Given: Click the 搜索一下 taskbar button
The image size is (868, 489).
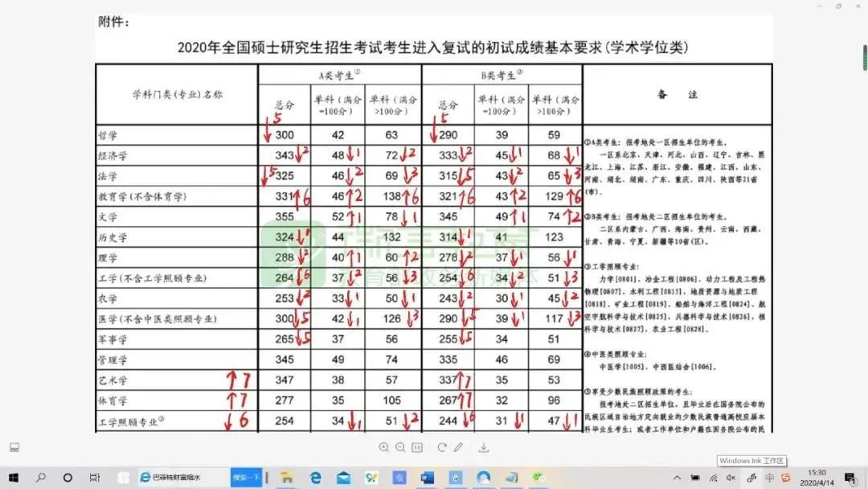Looking at the screenshot, I should point(247,478).
